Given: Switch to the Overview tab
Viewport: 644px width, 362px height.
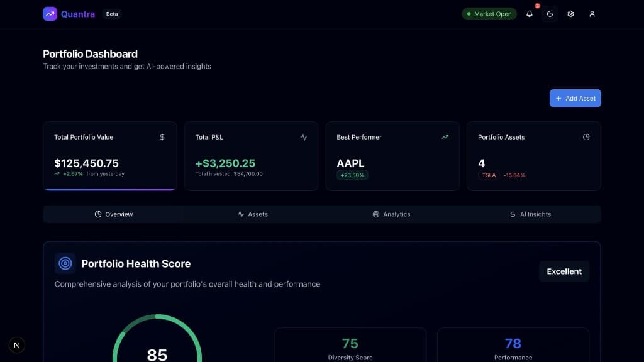Looking at the screenshot, I should pyautogui.click(x=114, y=214).
